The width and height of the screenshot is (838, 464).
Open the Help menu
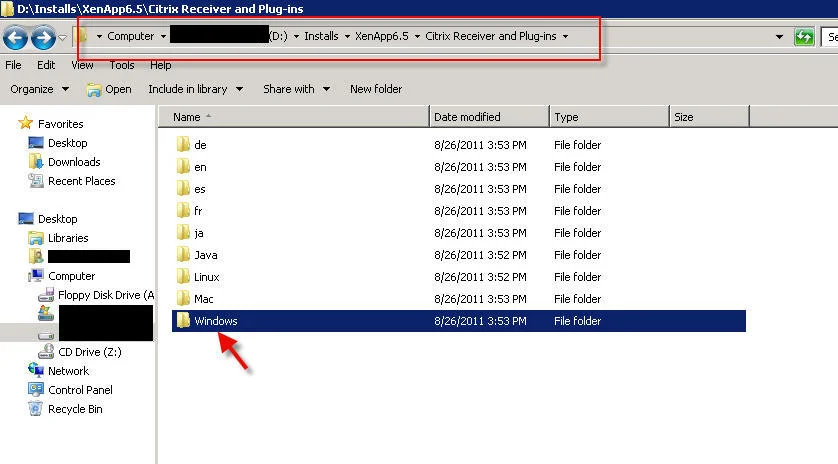[x=160, y=65]
